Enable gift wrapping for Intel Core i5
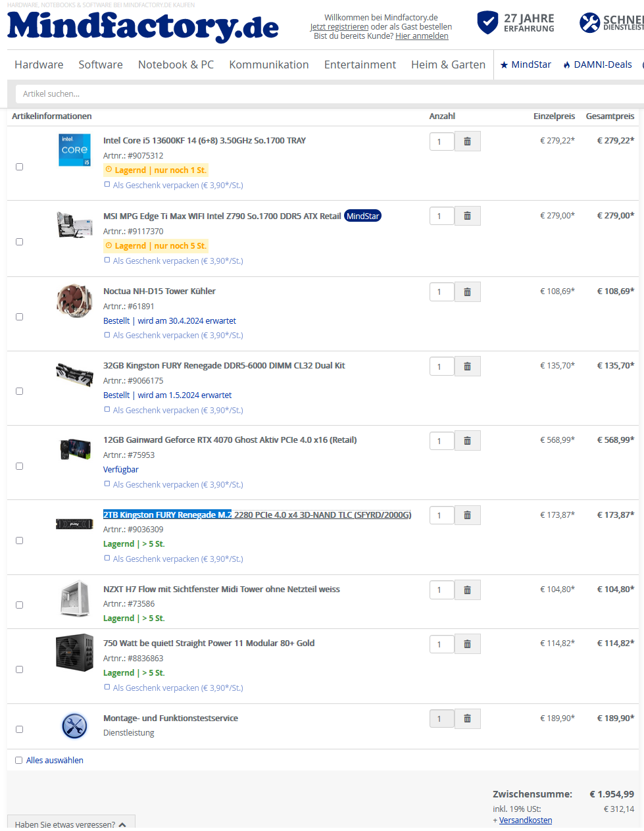The height and width of the screenshot is (831, 644). 107,185
